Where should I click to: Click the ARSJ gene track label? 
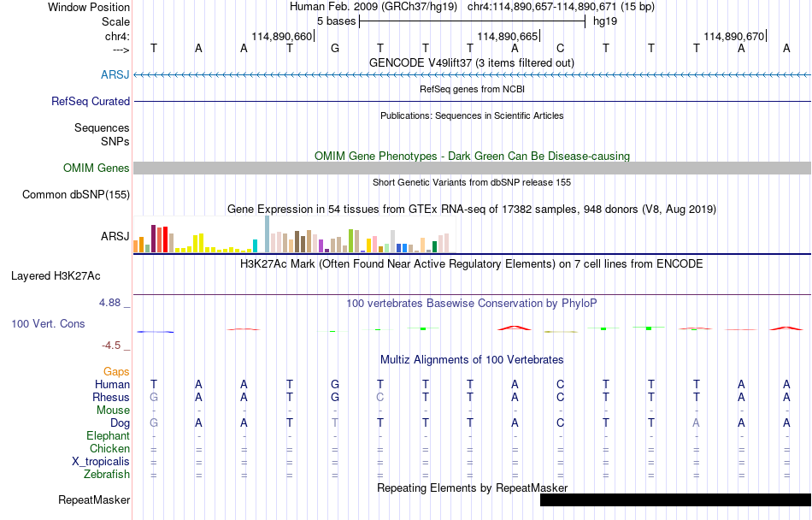tap(115, 74)
